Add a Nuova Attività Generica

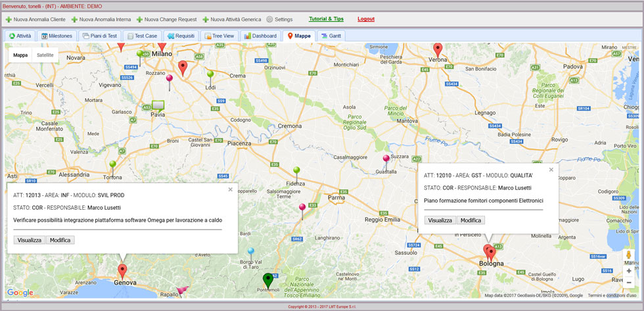231,19
